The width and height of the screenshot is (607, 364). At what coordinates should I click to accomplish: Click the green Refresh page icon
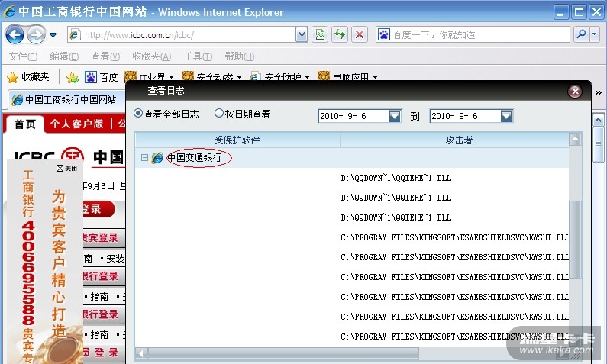pyautogui.click(x=340, y=35)
